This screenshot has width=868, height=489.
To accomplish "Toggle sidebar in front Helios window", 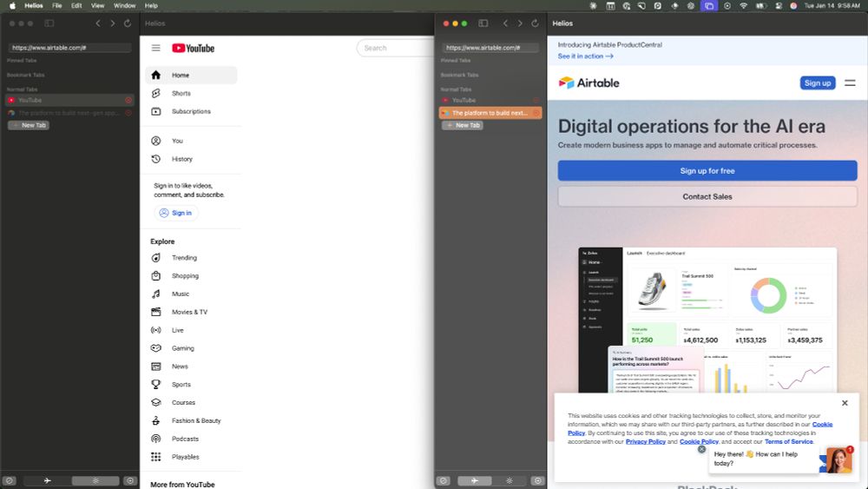I will [x=483, y=23].
